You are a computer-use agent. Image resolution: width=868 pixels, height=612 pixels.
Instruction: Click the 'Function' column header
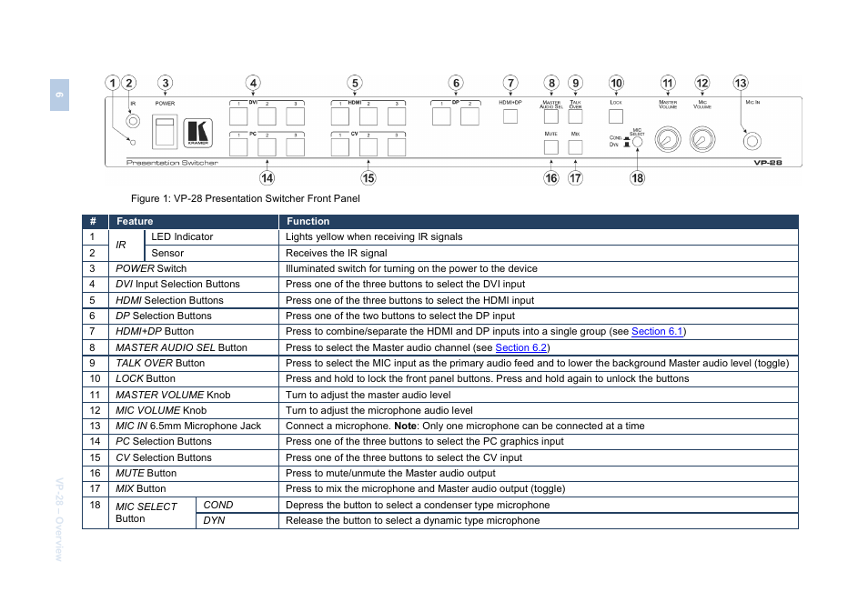click(x=539, y=221)
